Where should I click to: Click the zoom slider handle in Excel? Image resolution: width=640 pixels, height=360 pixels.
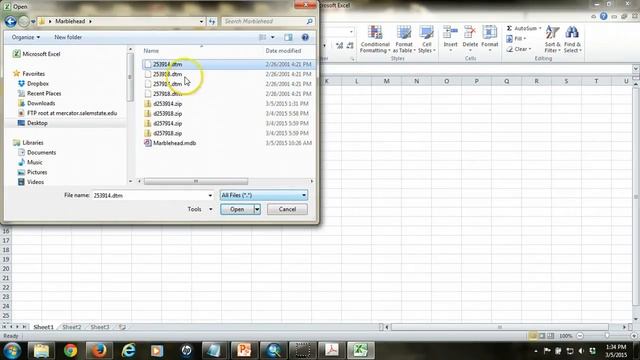pos(607,336)
